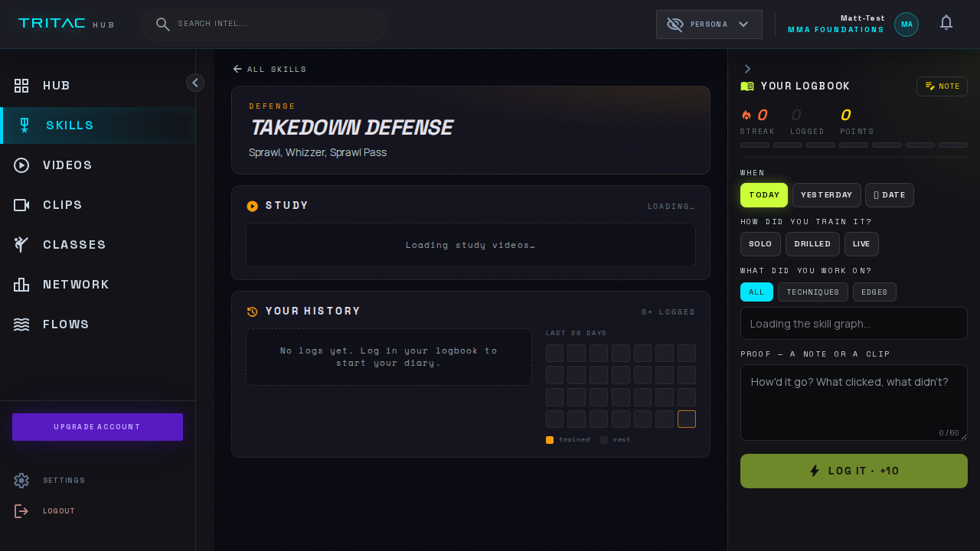Collapse the left sidebar with chevron
This screenshot has height=551, width=980.
coord(195,83)
